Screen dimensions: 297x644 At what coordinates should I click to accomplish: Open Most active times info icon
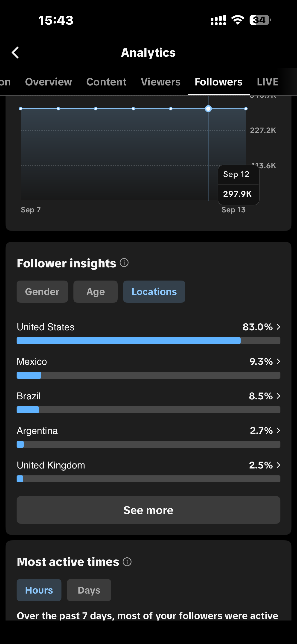tap(127, 562)
